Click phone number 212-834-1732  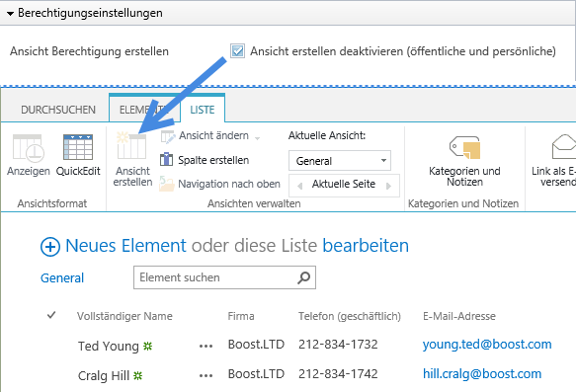click(338, 345)
